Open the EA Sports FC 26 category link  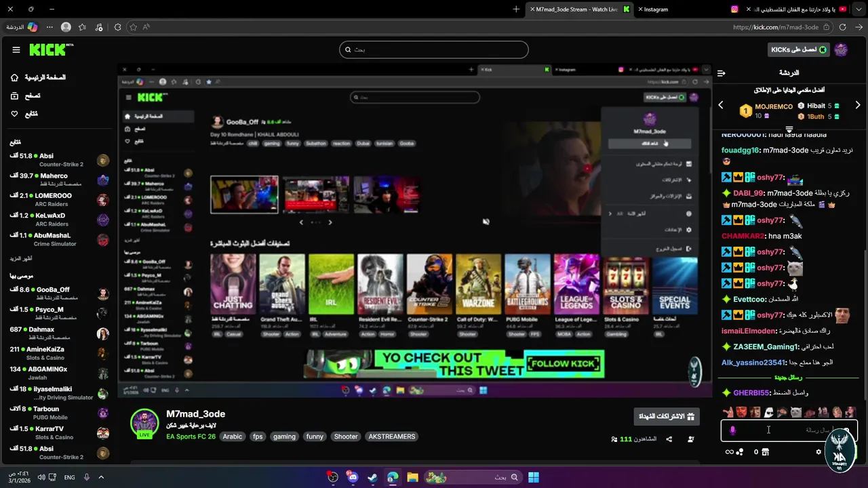[x=191, y=436]
